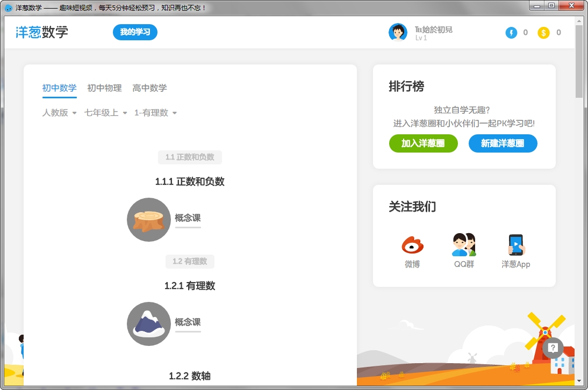Viewport: 588px width, 390px height.
Task: Expand the 七年级上 grade dropdown
Action: 105,113
